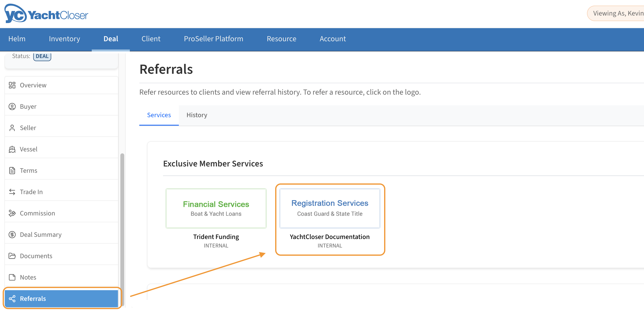Click the Financial Services logo card
Image resolution: width=644 pixels, height=313 pixels.
pos(216,208)
